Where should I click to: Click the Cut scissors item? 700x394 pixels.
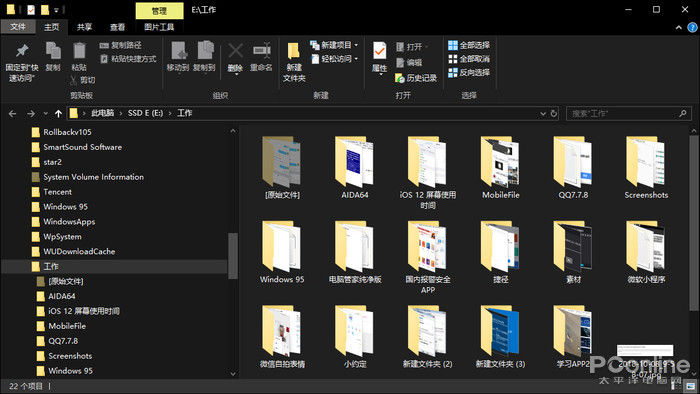(x=83, y=80)
